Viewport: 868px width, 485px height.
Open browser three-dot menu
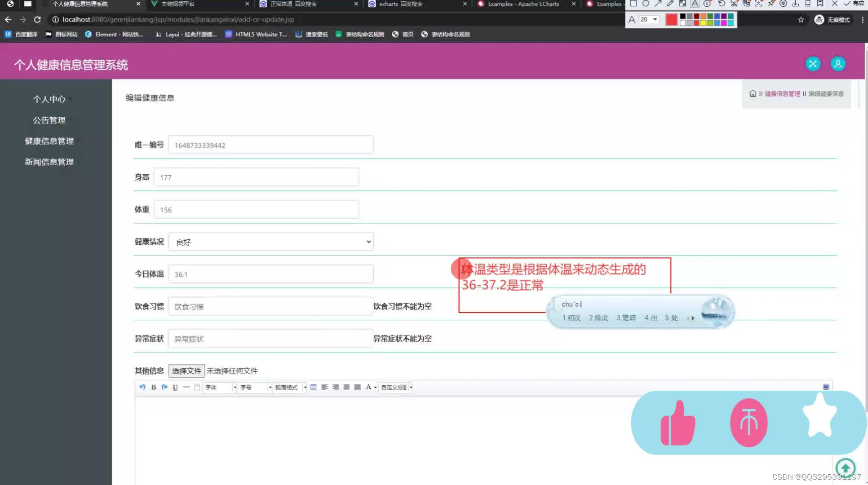(x=863, y=20)
